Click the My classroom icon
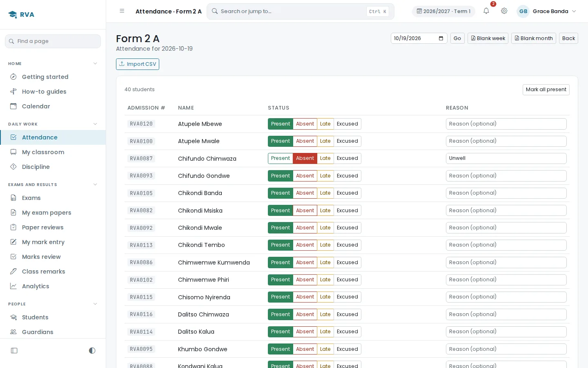This screenshot has width=588, height=368. point(13,152)
